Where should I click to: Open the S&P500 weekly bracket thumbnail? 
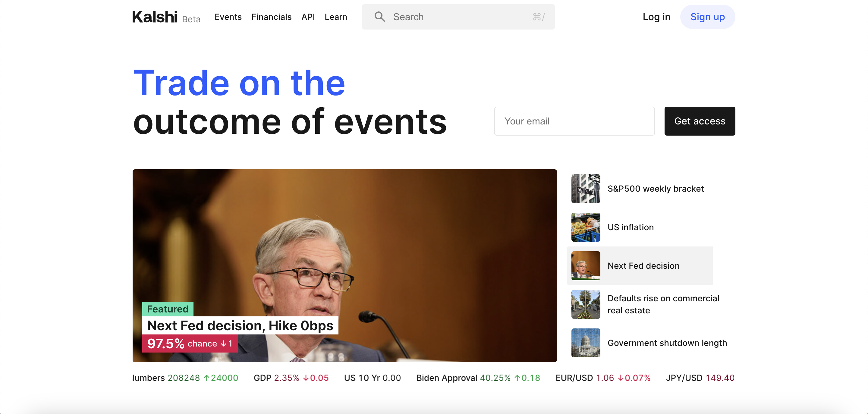[x=585, y=189]
